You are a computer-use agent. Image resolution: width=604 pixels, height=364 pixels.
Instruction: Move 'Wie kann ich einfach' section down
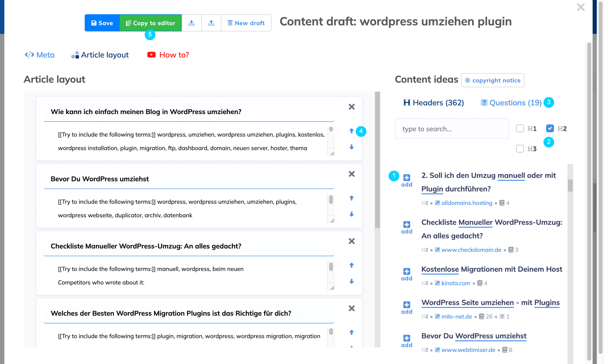[x=352, y=147]
